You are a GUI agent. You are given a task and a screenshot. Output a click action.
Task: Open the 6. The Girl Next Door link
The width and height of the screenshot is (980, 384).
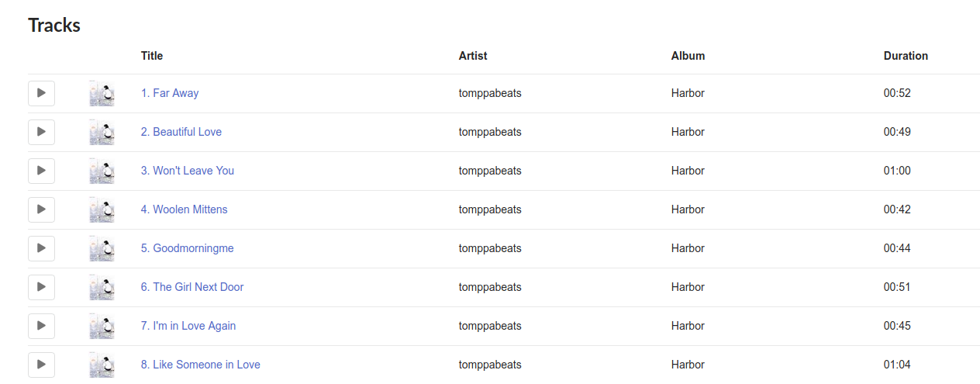click(x=192, y=287)
